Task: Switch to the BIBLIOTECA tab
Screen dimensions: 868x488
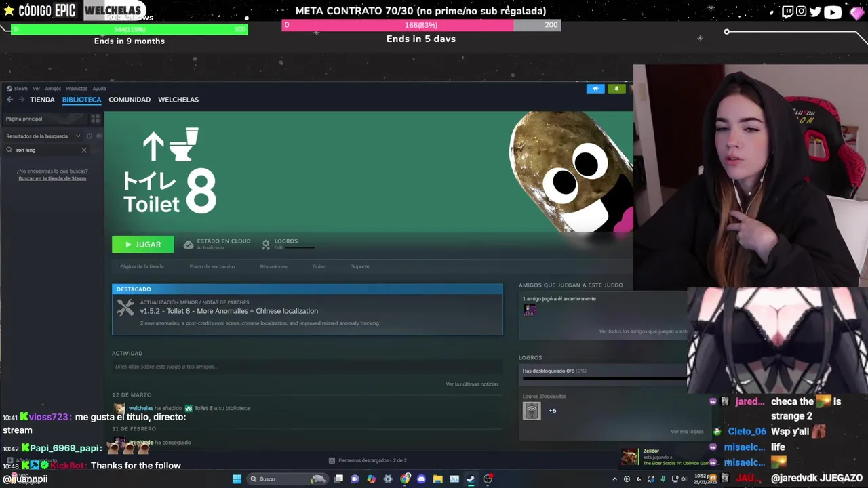Action: pyautogui.click(x=81, y=100)
